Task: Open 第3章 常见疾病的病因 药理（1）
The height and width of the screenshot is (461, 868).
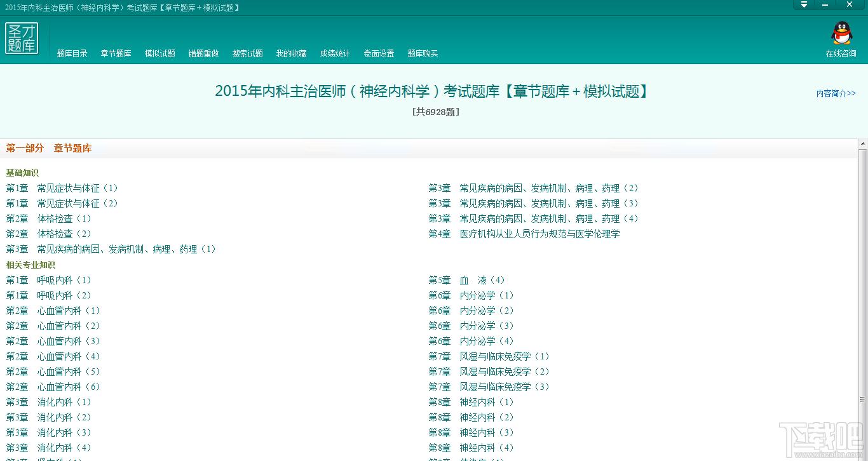Action: 111,249
